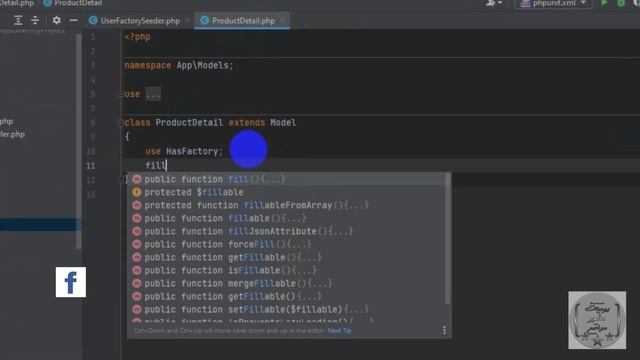Pick 'fillJsonAttribute()' from the completion popup
Screen dimensions: 640x360
click(x=287, y=231)
